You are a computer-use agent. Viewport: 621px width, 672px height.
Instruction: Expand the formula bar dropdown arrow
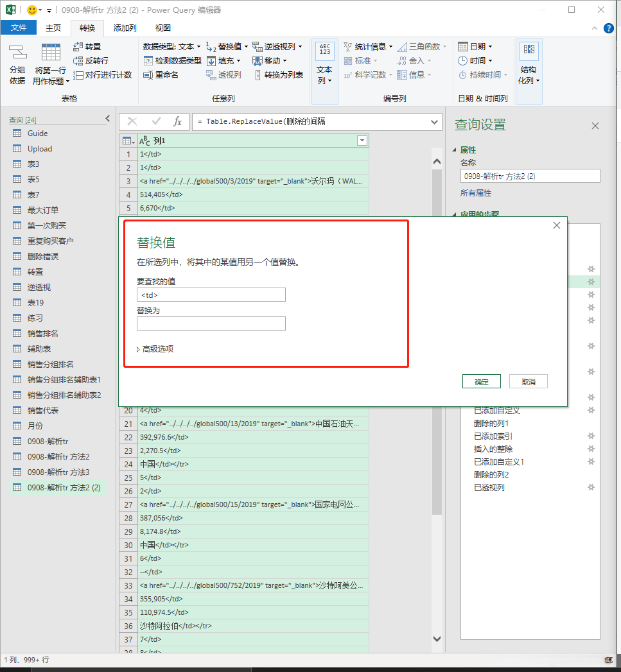(434, 122)
